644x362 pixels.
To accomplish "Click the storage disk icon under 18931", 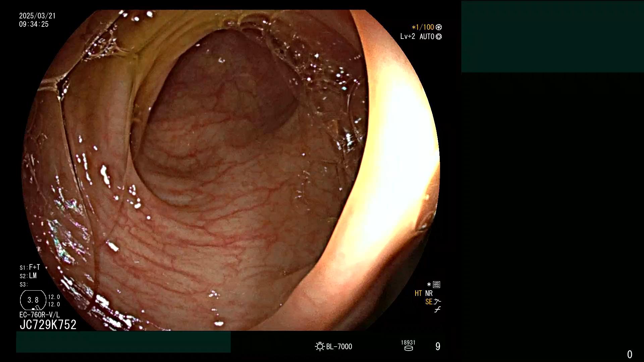I will point(409,348).
